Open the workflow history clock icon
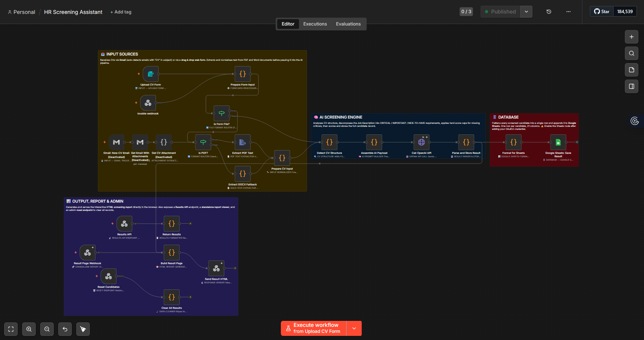 coord(549,12)
